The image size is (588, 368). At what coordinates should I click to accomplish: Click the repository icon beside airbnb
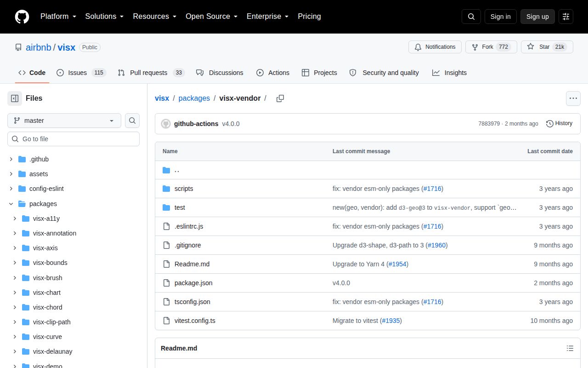point(18,47)
